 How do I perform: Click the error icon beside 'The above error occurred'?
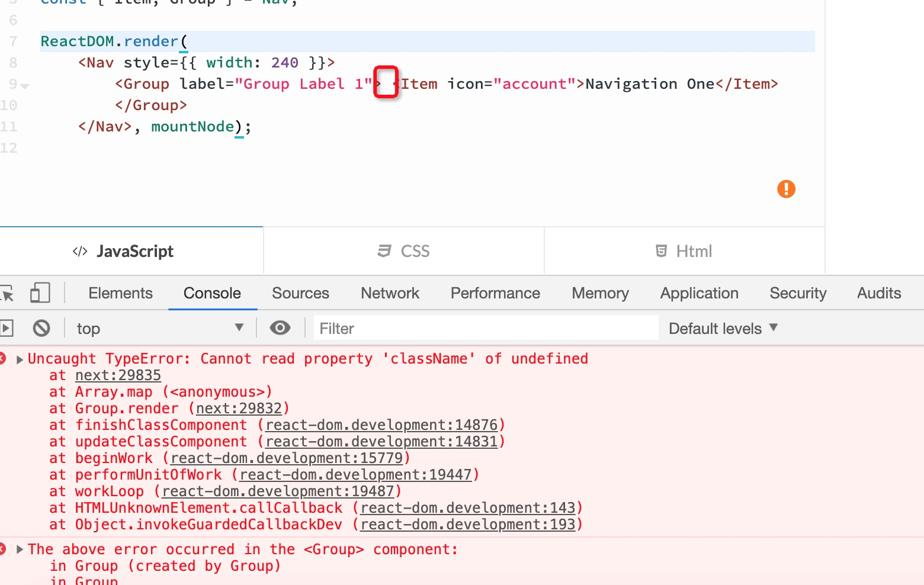tap(2, 549)
